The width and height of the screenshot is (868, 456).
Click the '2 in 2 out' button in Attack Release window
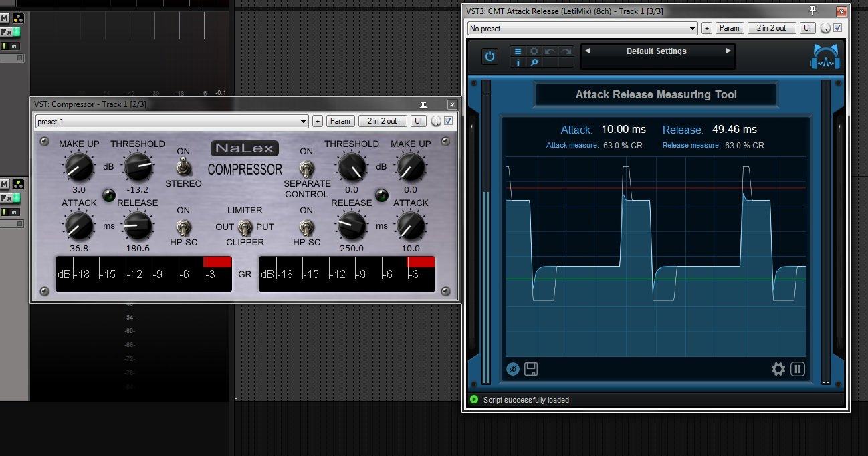pyautogui.click(x=772, y=28)
